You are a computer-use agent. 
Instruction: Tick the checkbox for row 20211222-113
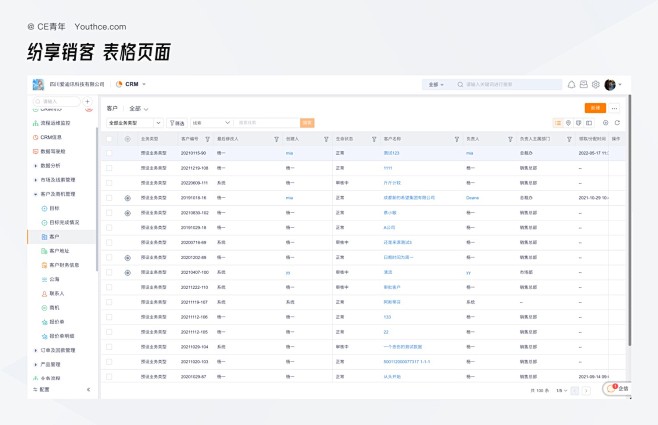coord(109,287)
